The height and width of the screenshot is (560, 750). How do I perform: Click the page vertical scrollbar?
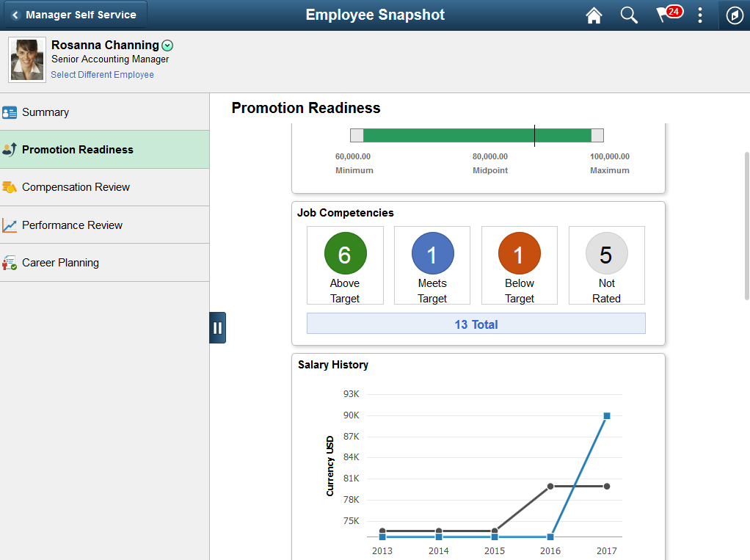pos(746,226)
